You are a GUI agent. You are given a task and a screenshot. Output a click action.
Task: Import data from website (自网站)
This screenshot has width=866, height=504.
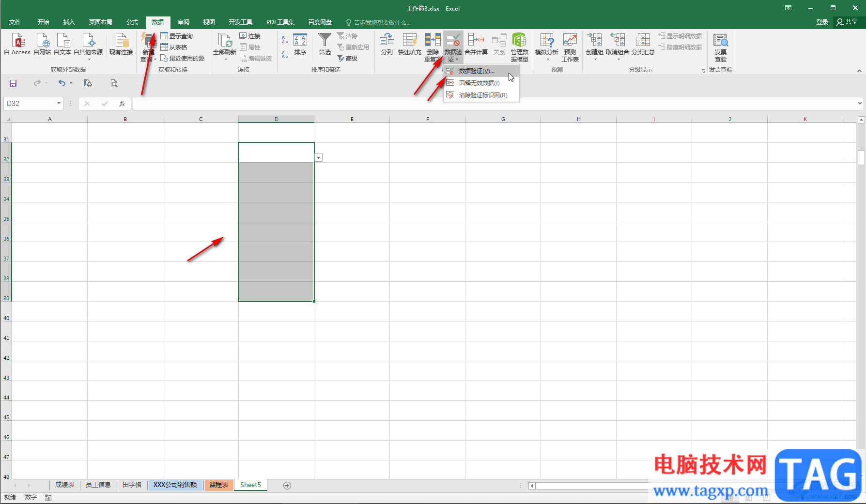click(x=42, y=44)
